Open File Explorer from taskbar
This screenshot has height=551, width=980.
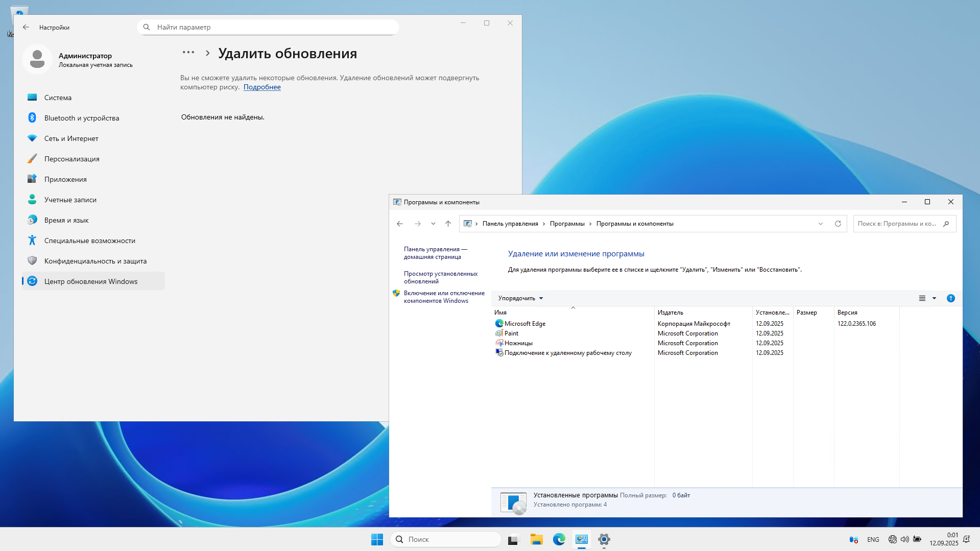[x=536, y=539]
